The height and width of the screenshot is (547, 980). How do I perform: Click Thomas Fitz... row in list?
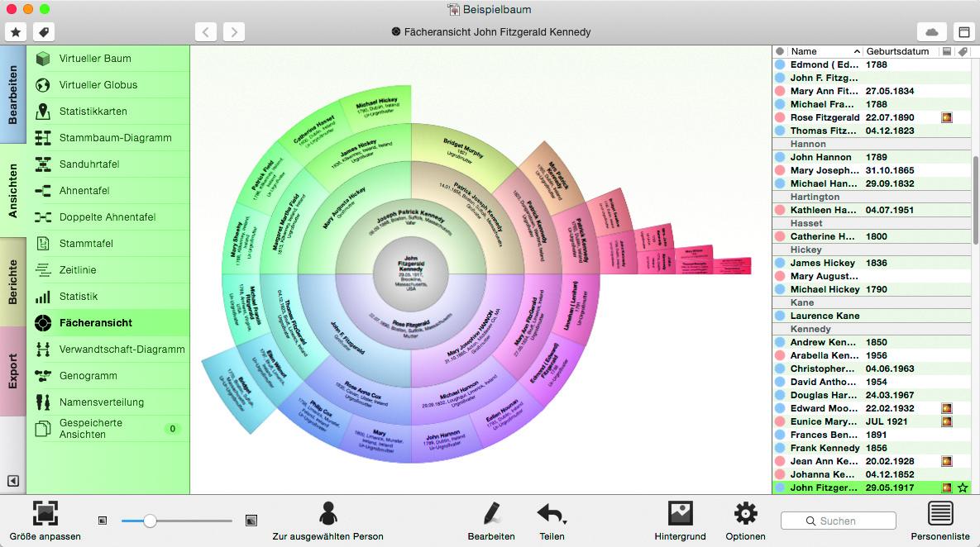[872, 131]
